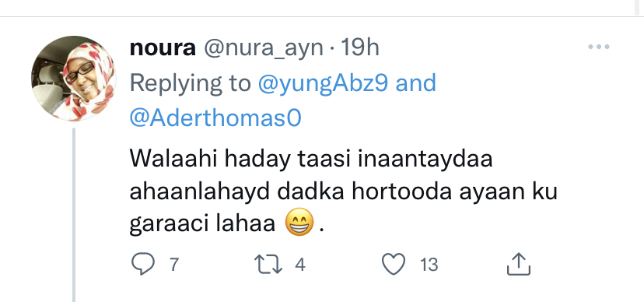Visit the @yungAbz9 mention link
Viewport: 644px width, 302px height.
click(323, 84)
